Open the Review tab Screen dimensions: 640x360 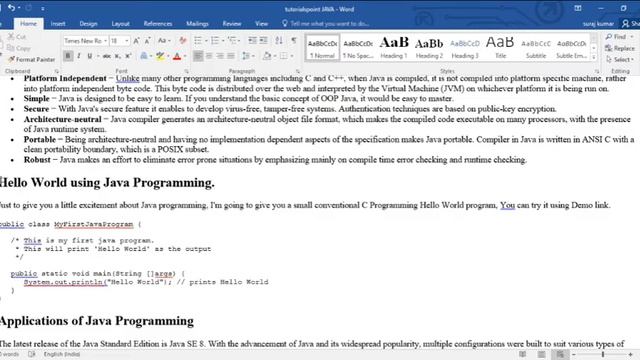[x=231, y=24]
